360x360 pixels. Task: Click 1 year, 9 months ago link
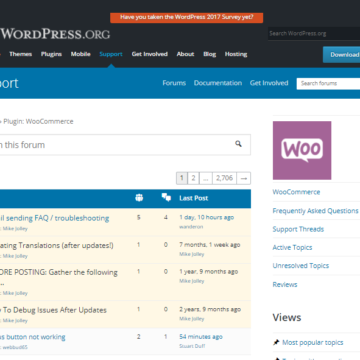point(209,271)
